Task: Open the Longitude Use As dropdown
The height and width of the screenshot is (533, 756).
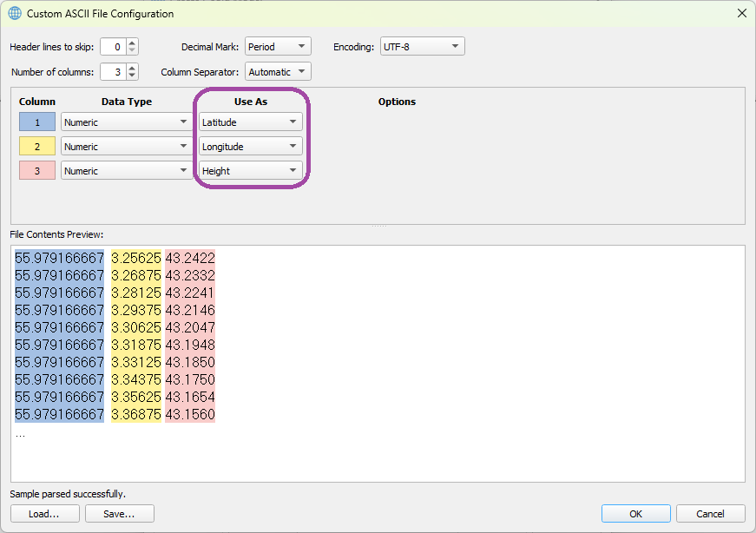Action: pyautogui.click(x=251, y=147)
